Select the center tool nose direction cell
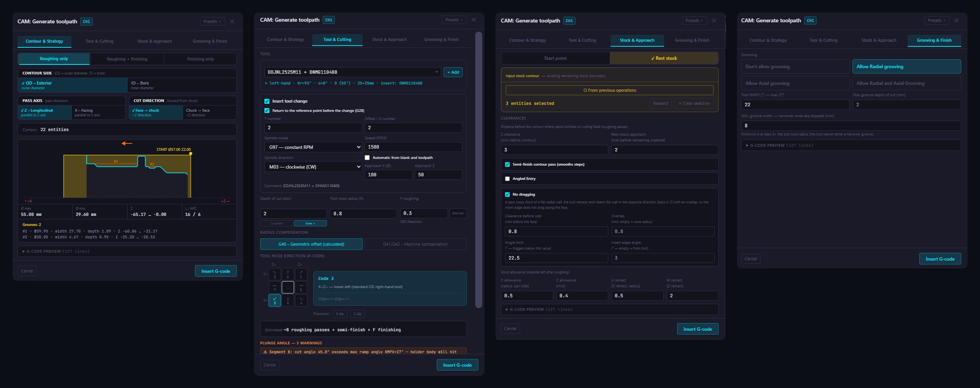 pos(288,287)
